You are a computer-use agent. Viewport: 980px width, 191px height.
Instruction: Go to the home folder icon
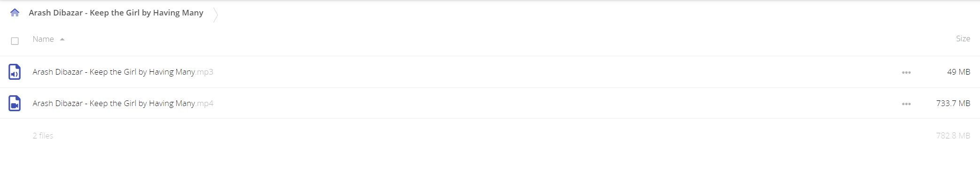15,13
